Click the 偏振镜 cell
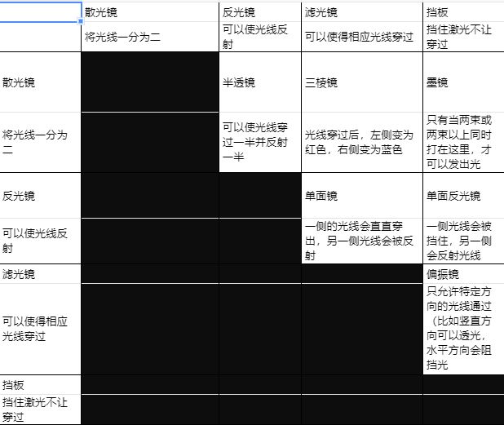The image size is (504, 425). [x=463, y=274]
